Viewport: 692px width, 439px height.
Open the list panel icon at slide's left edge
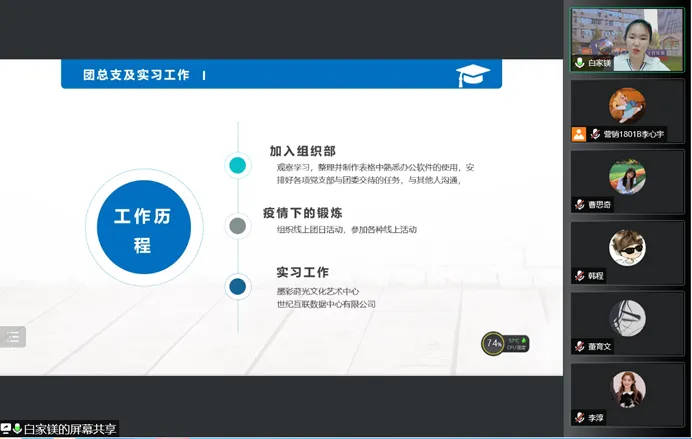point(12,337)
